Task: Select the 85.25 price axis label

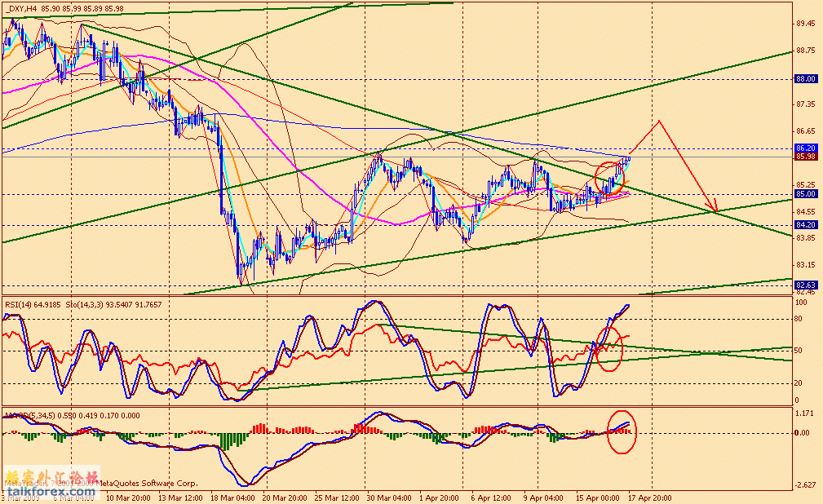Action: [806, 185]
